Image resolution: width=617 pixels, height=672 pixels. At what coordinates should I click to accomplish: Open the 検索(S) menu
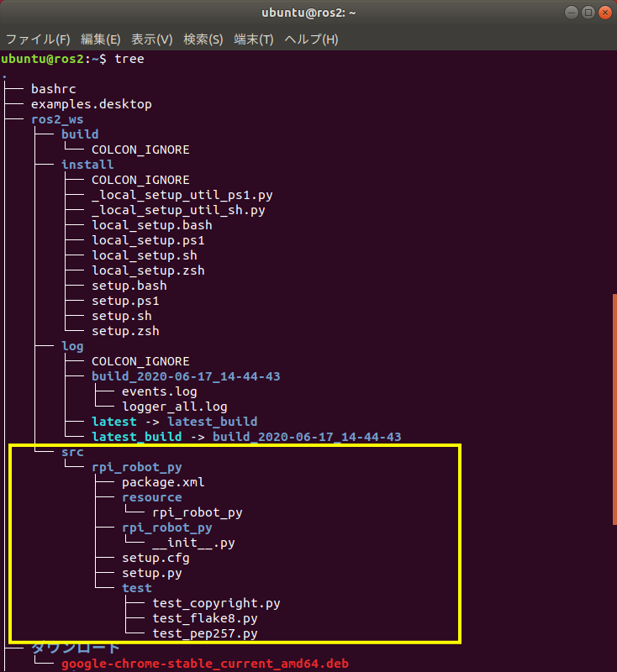click(203, 39)
